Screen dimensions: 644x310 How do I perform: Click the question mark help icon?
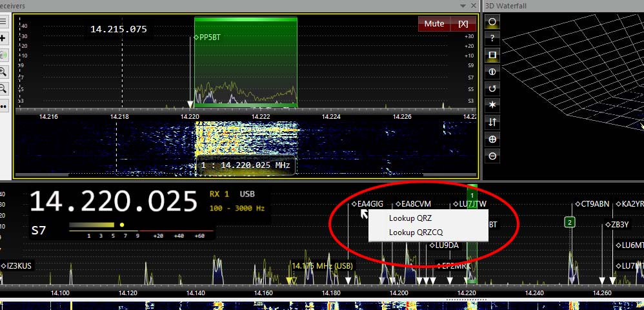point(492,39)
